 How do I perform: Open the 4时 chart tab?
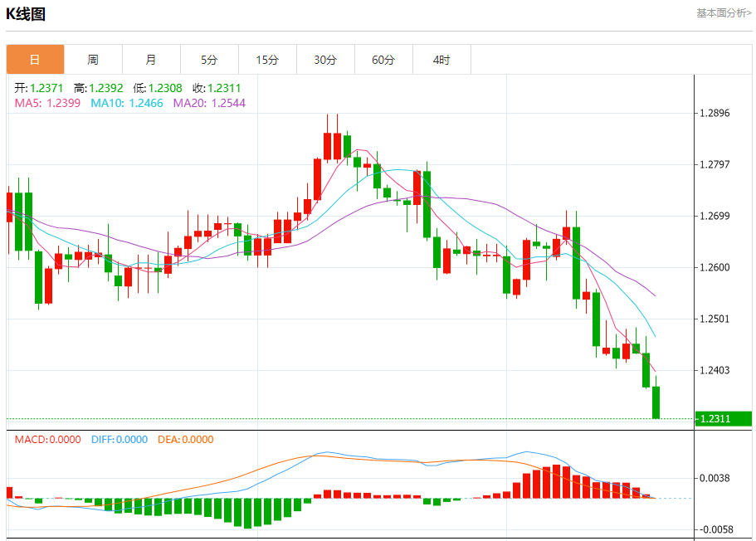coord(441,60)
